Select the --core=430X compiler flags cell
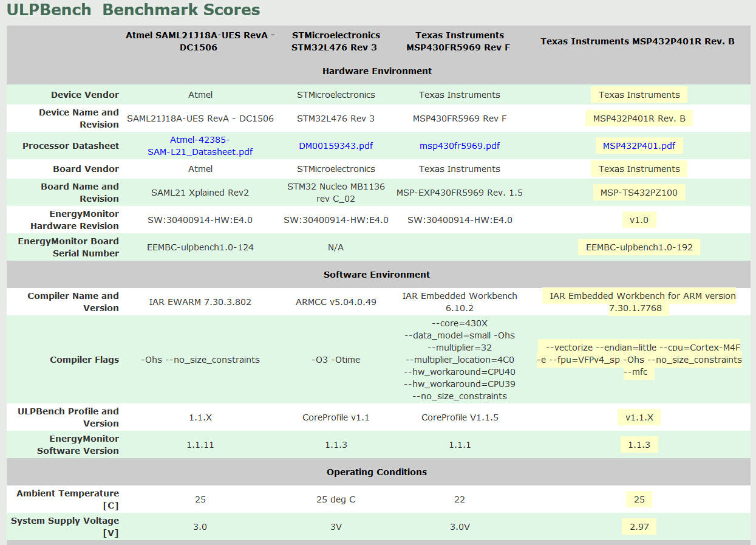 [460, 360]
